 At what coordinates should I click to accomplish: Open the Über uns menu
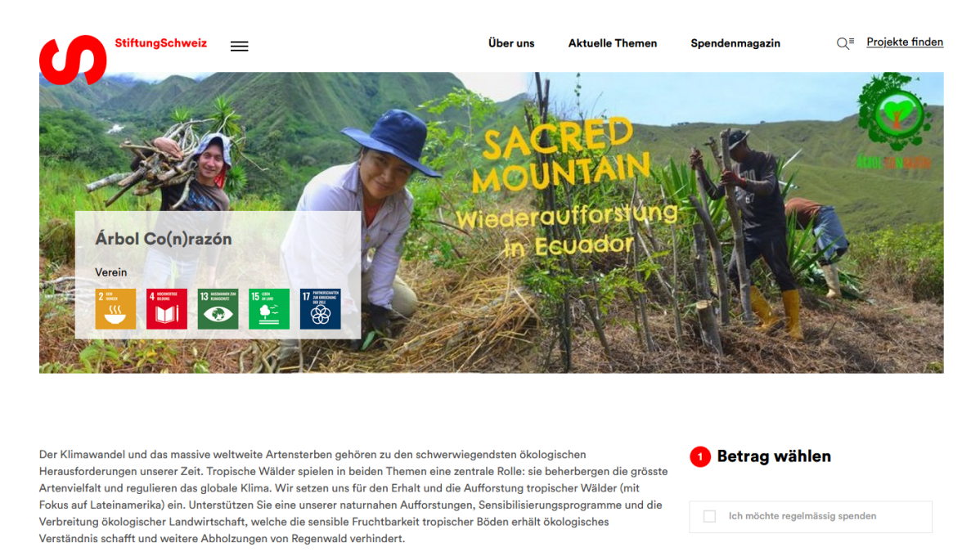(x=511, y=43)
